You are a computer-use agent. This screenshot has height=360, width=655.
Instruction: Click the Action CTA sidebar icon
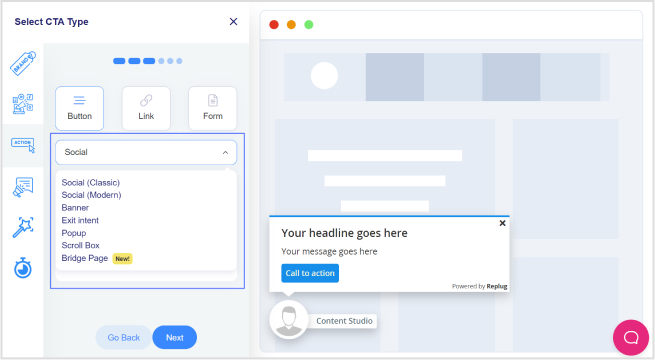tap(23, 145)
